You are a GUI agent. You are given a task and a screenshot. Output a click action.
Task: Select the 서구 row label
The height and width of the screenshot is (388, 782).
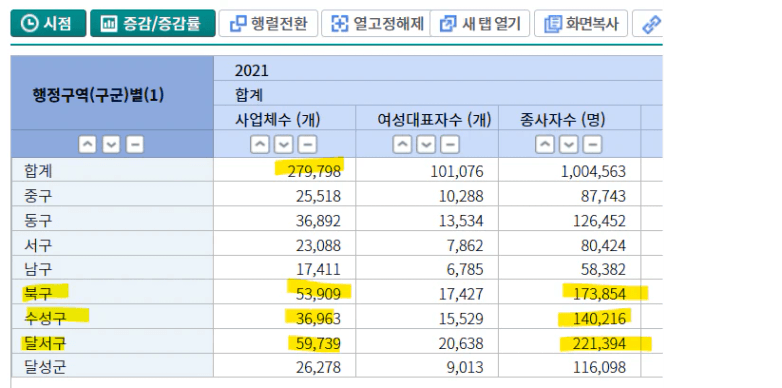click(x=38, y=245)
